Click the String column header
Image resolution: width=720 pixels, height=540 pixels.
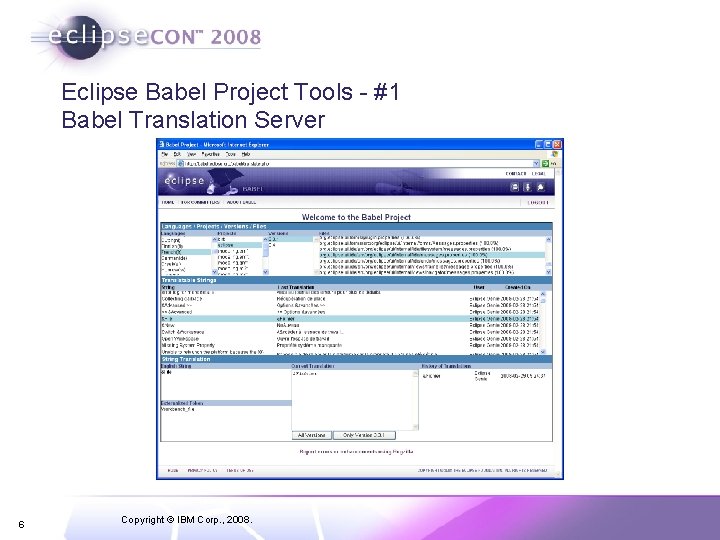[x=168, y=287]
